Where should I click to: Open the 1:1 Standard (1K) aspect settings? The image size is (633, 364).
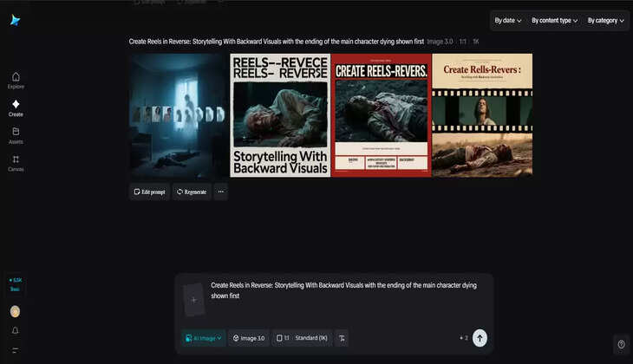tap(302, 338)
